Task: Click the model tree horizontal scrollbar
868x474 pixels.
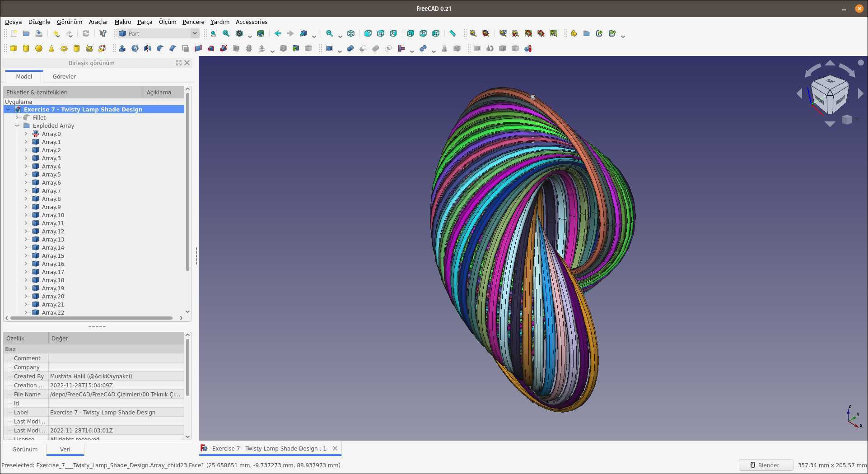Action: coord(92,318)
